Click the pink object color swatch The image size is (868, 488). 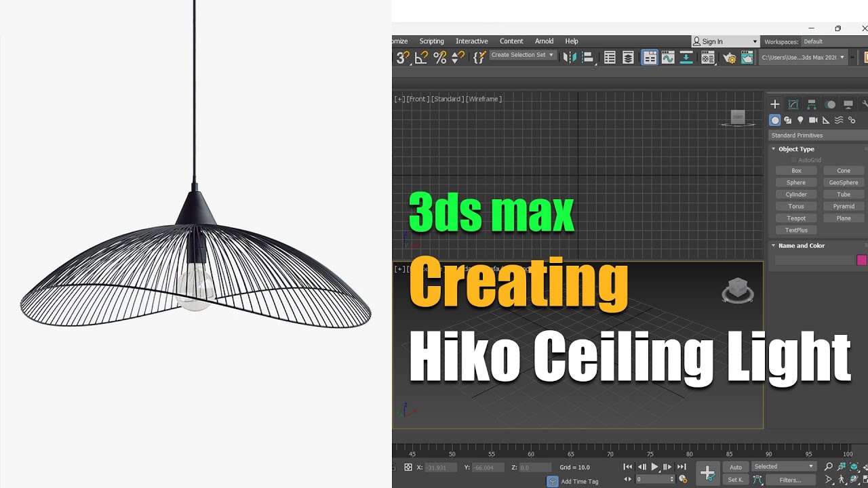pos(861,260)
